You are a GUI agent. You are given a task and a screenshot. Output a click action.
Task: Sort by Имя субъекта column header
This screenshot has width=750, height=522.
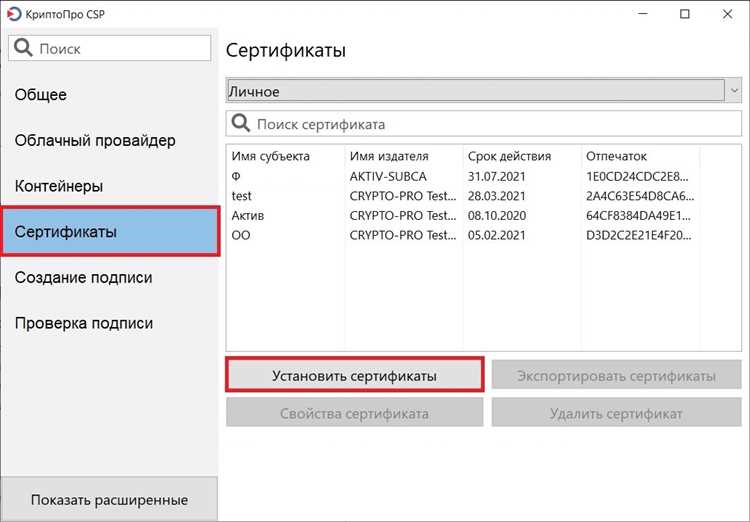point(271,156)
